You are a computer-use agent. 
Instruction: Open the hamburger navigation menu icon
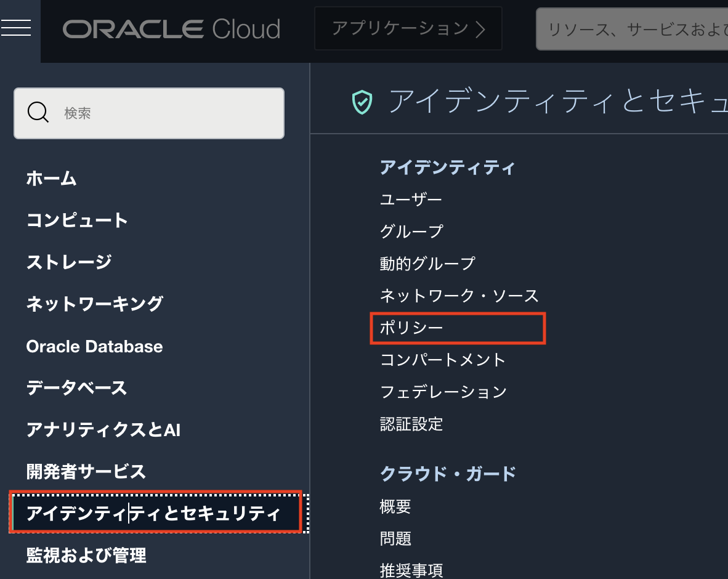[x=16, y=28]
